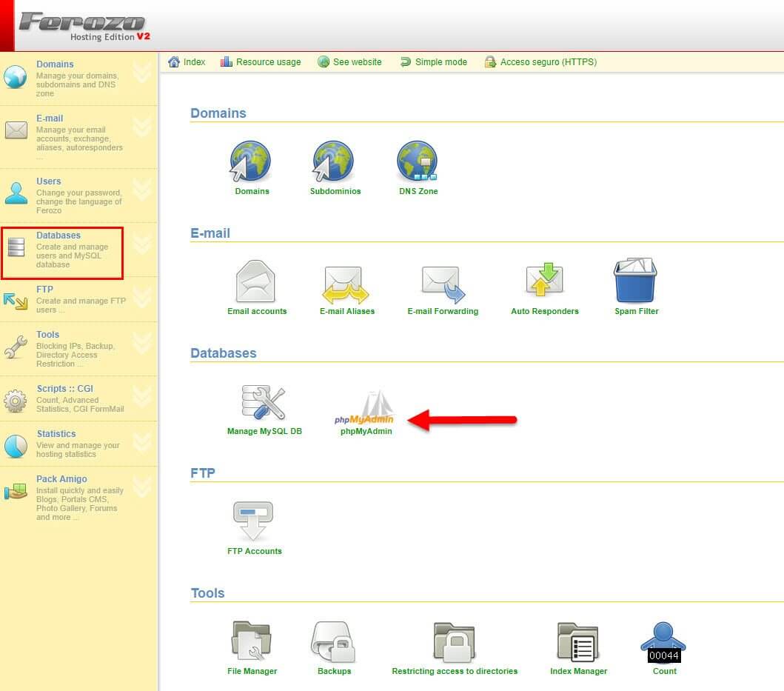This screenshot has width=784, height=691.
Task: Expand the Tools sidebar section chevron
Action: click(x=142, y=343)
